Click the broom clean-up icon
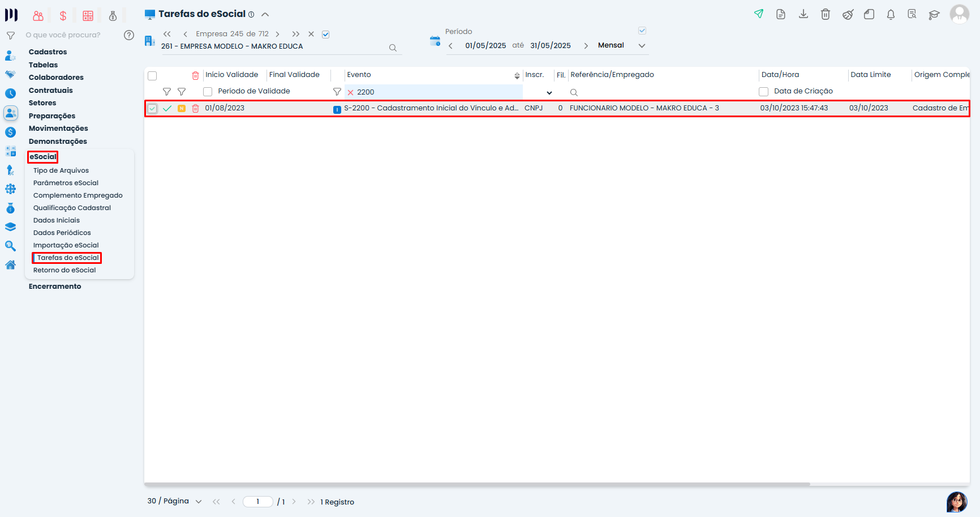The image size is (980, 517). (848, 14)
